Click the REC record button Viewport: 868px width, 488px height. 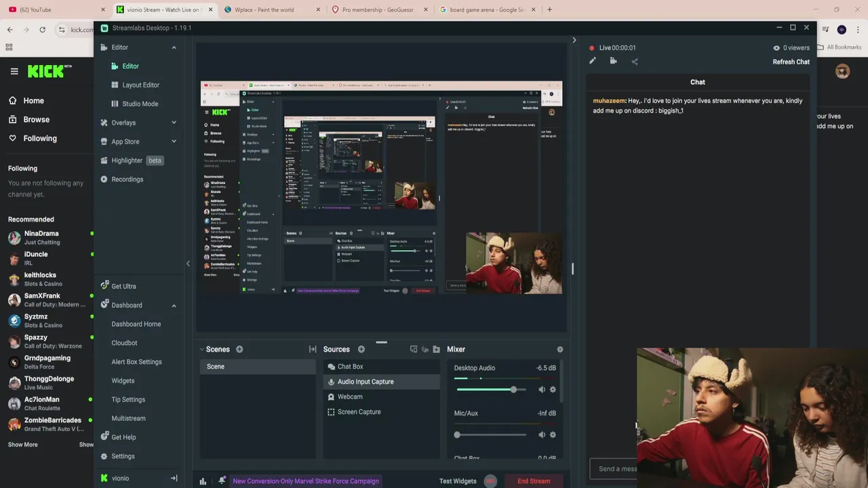pyautogui.click(x=490, y=481)
